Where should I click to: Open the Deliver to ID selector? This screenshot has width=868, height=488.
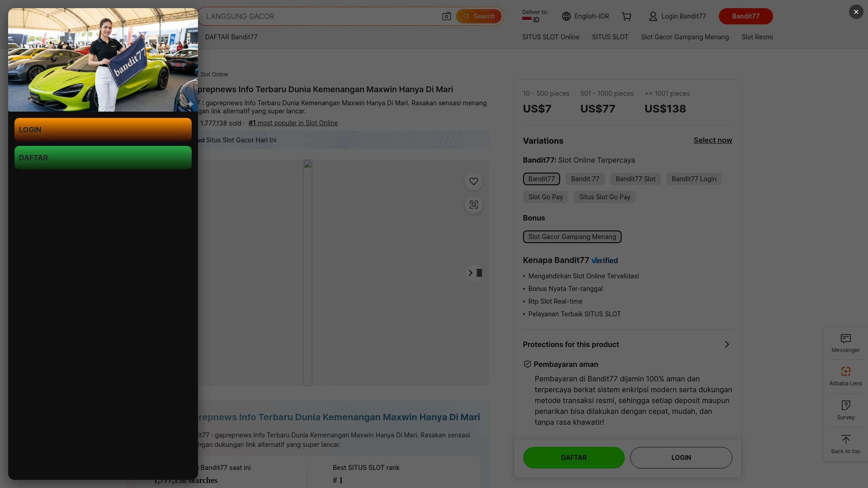[x=535, y=16]
